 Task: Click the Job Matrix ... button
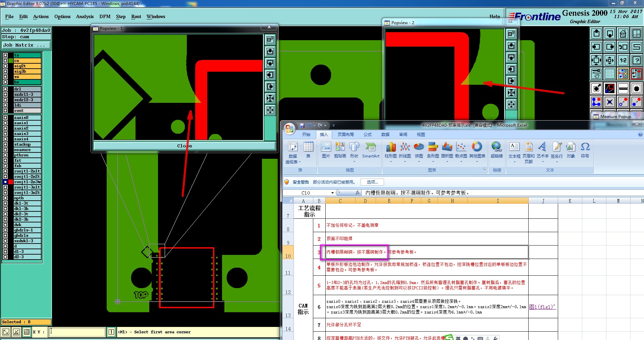[x=26, y=45]
